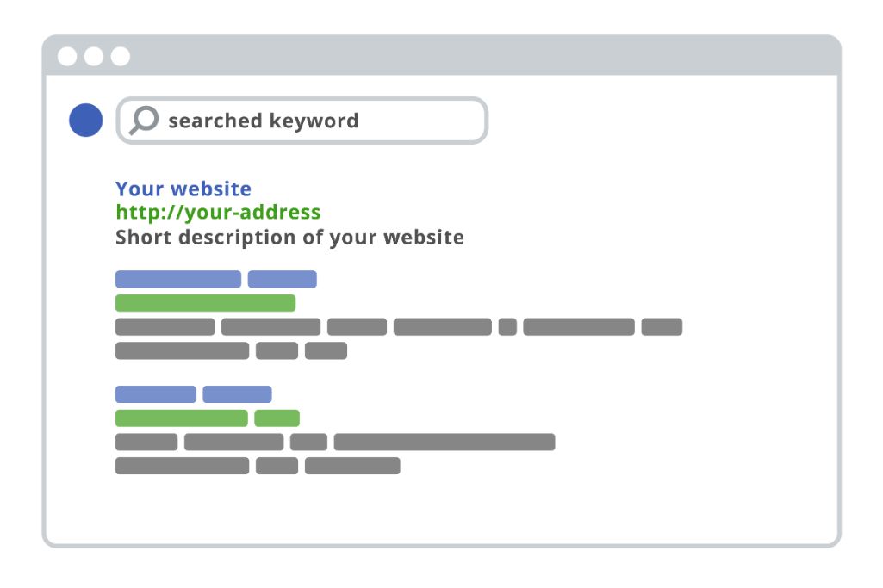Click the magnifying glass search icon
Screen dimensions: 883x588
click(x=143, y=120)
